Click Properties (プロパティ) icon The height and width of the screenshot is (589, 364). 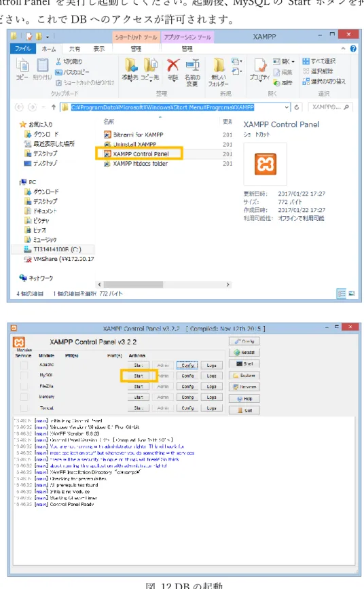click(x=260, y=65)
